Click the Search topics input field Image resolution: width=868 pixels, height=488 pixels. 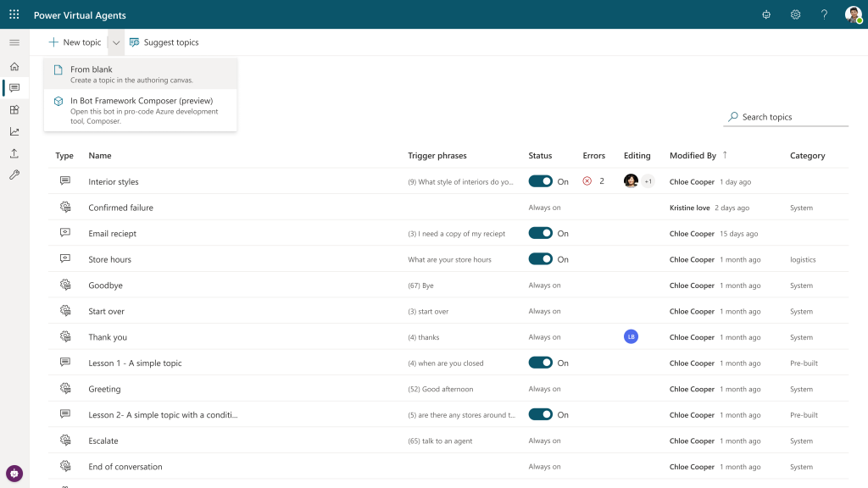click(x=793, y=117)
